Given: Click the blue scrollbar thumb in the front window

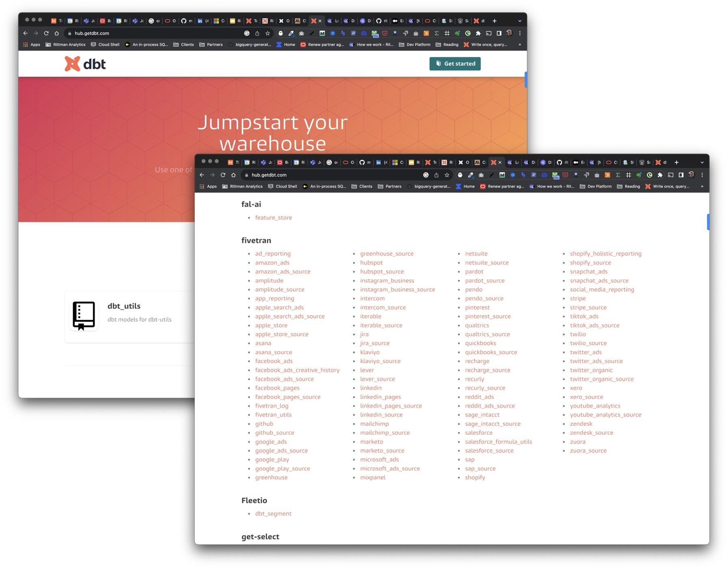Looking at the screenshot, I should pyautogui.click(x=708, y=222).
